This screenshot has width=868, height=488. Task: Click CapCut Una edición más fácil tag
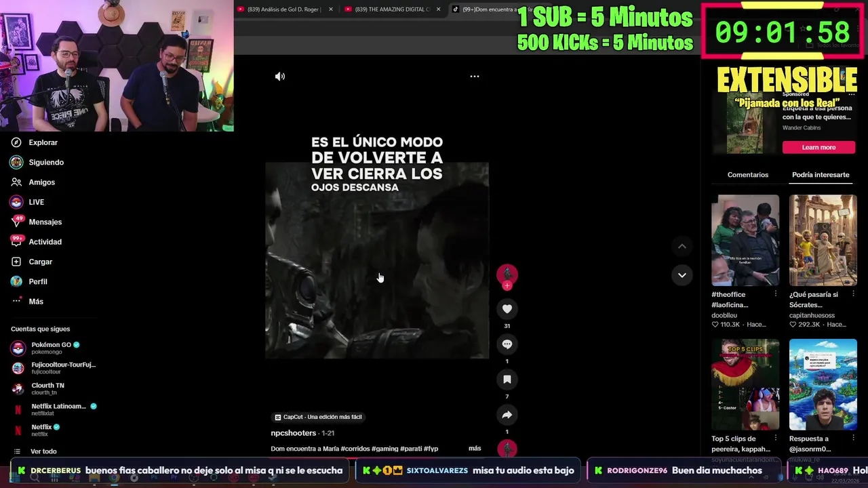318,417
